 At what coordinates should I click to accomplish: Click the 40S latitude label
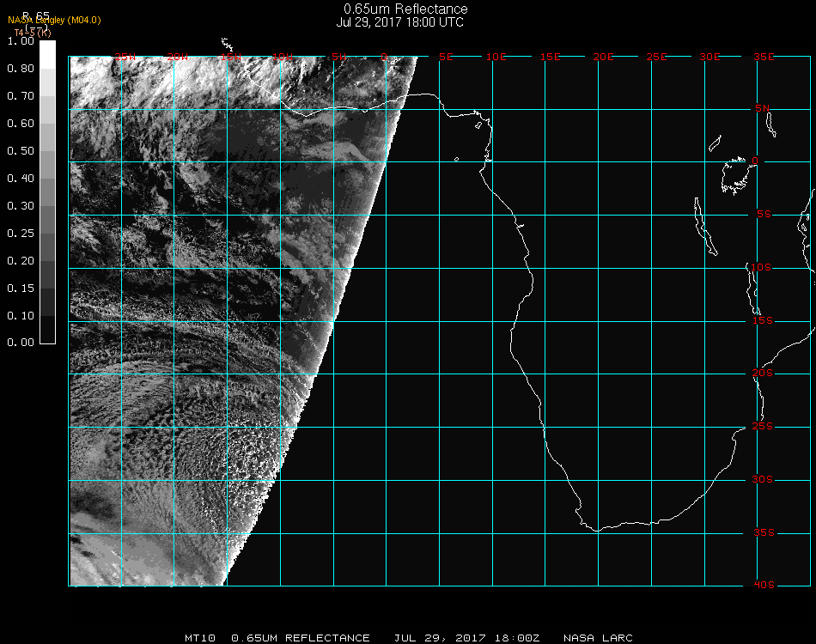coord(764,586)
